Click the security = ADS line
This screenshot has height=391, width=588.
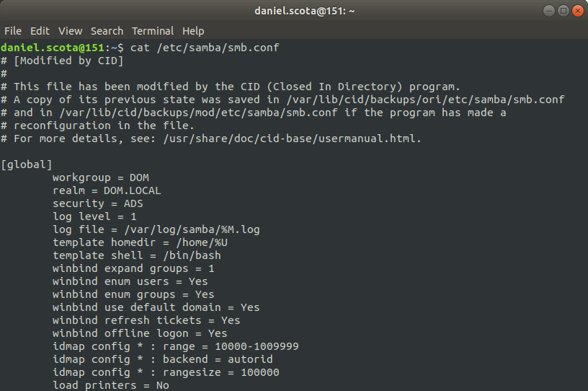98,203
